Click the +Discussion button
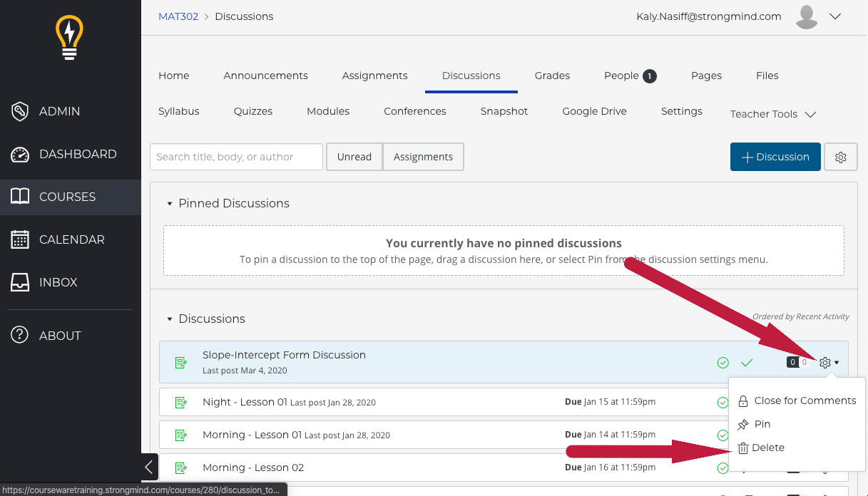868x496 pixels. point(774,157)
